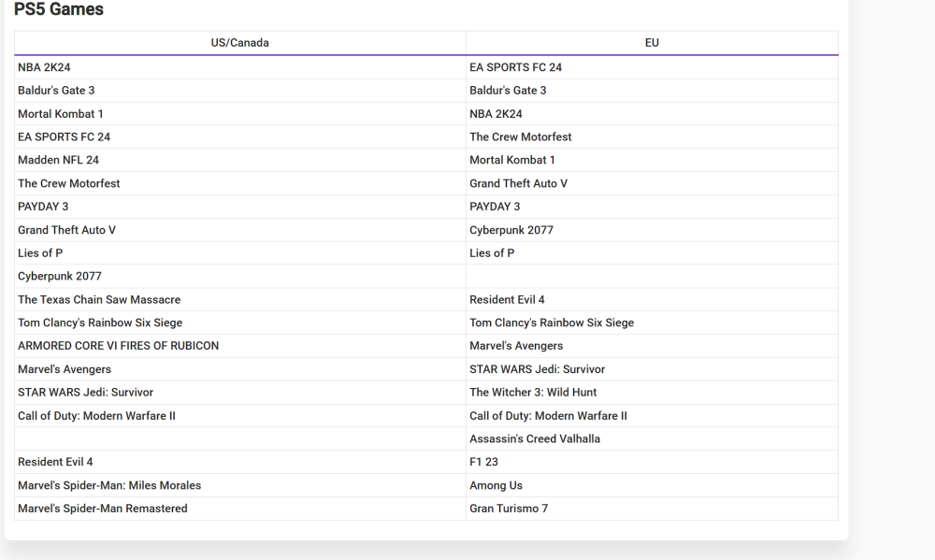Screen dimensions: 935x560
Task: Select Madden NFL 24 cell
Action: [x=58, y=160]
